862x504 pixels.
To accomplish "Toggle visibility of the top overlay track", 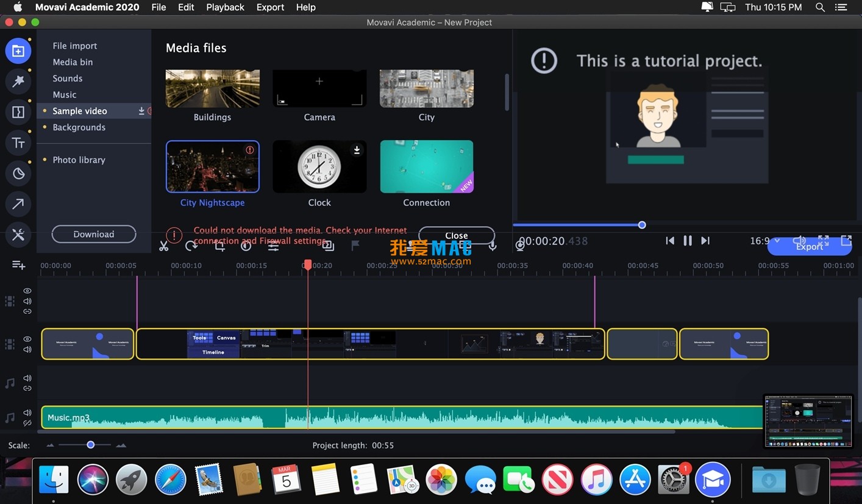I will tap(27, 291).
